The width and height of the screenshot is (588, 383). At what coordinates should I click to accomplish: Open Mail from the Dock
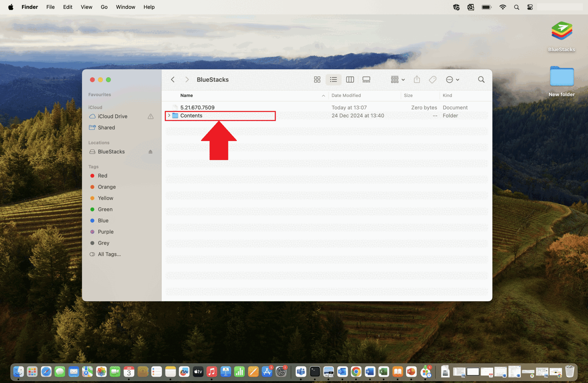[73, 372]
